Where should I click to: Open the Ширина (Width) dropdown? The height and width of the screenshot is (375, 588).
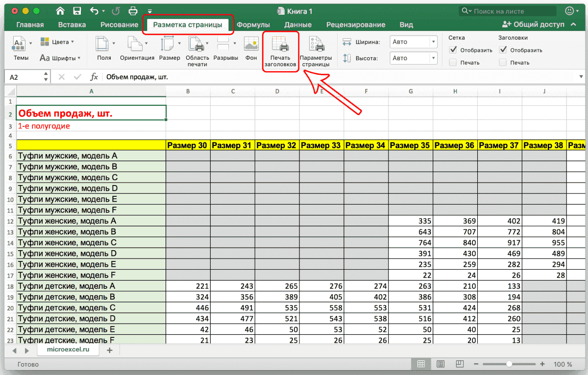(x=433, y=42)
